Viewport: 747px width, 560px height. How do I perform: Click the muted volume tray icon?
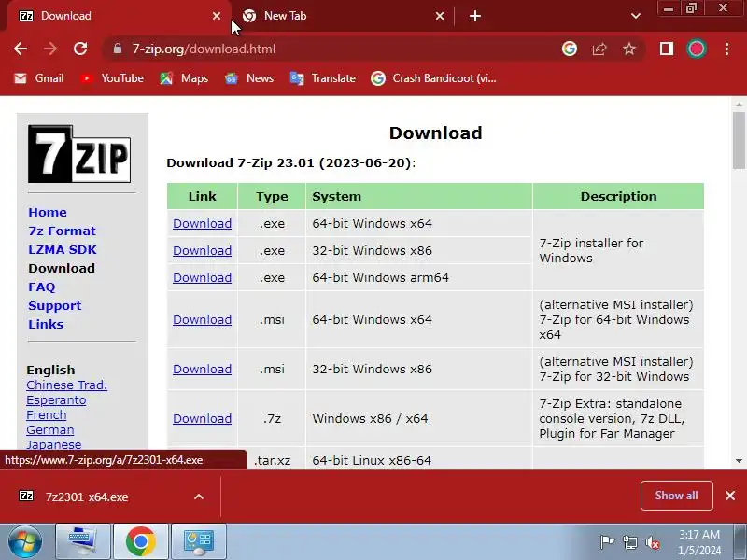click(x=652, y=542)
